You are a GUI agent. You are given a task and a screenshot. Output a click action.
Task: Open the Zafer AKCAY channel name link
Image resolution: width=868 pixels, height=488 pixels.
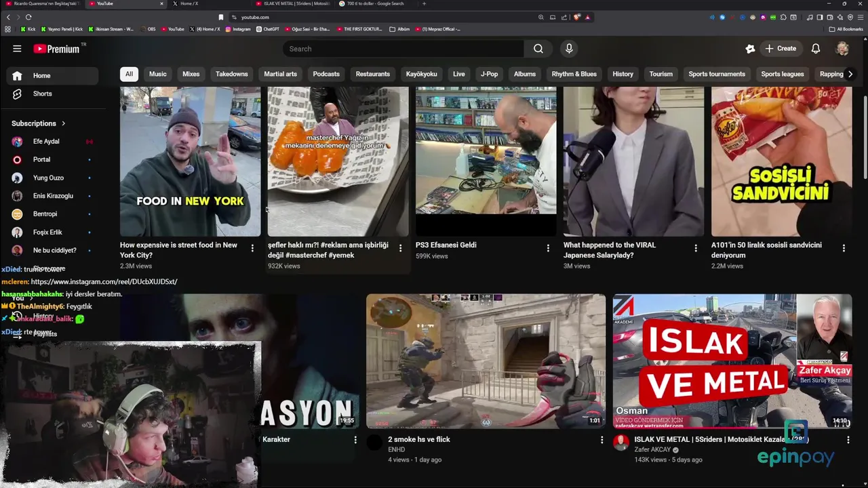click(652, 450)
